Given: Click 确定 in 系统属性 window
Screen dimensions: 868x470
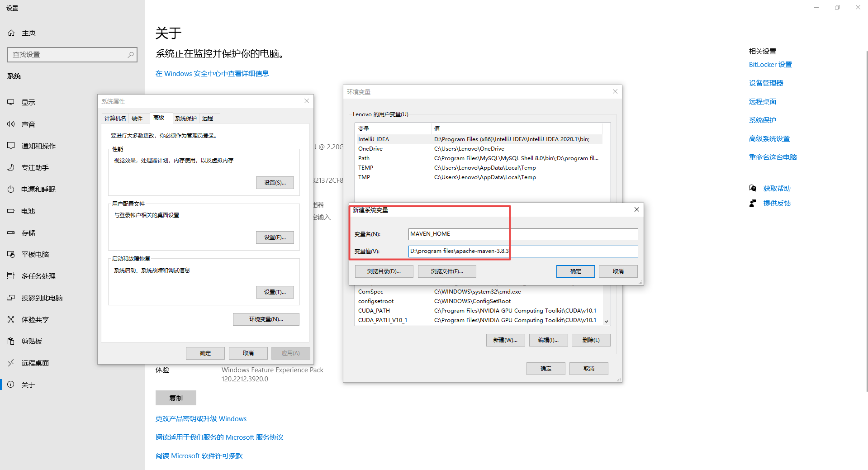Looking at the screenshot, I should 205,353.
